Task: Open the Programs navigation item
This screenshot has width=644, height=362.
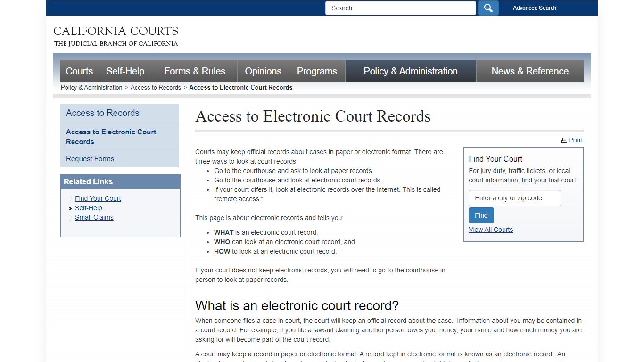Action: (317, 71)
